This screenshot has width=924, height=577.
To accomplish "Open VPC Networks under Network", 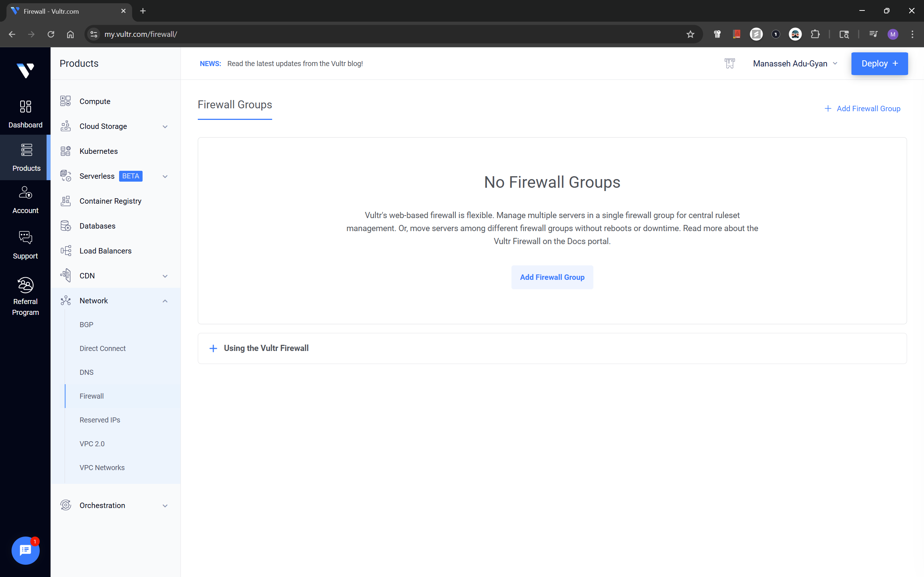I will 102,468.
